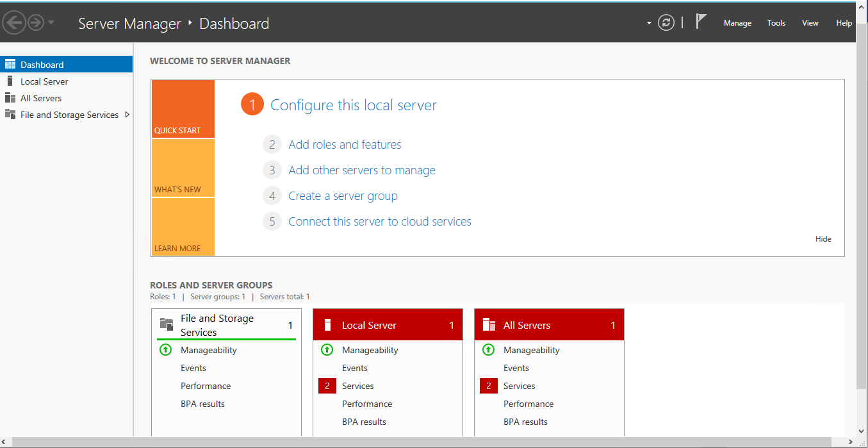Click the refresh dashboard icon
This screenshot has width=868, height=448.
pyautogui.click(x=666, y=23)
